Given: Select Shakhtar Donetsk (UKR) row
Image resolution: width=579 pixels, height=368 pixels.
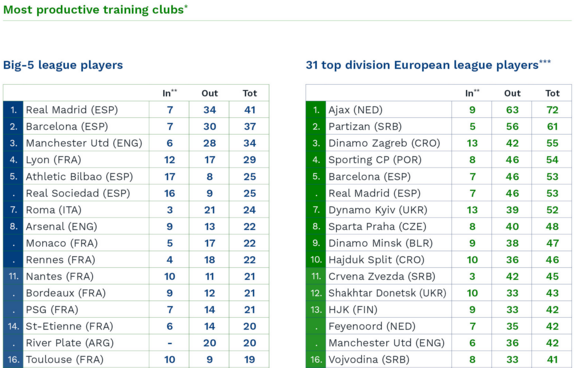Looking at the screenshot, I should (x=439, y=293).
